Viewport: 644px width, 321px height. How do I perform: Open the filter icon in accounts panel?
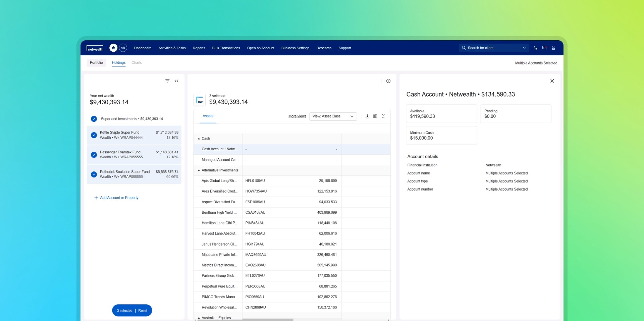(x=167, y=81)
